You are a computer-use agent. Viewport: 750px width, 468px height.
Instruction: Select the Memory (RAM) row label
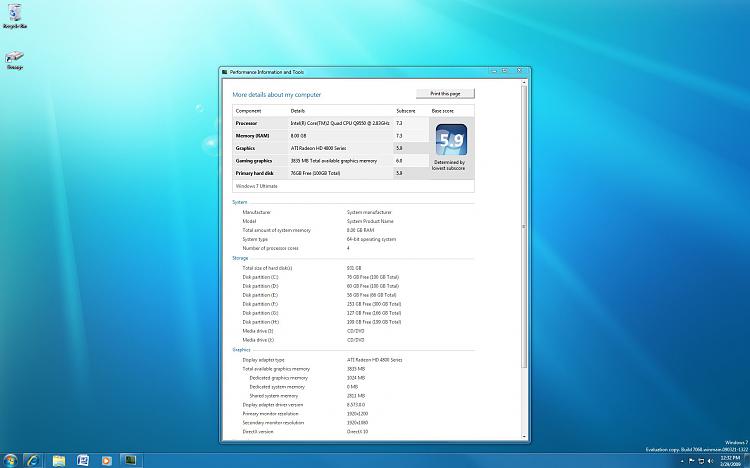point(252,136)
